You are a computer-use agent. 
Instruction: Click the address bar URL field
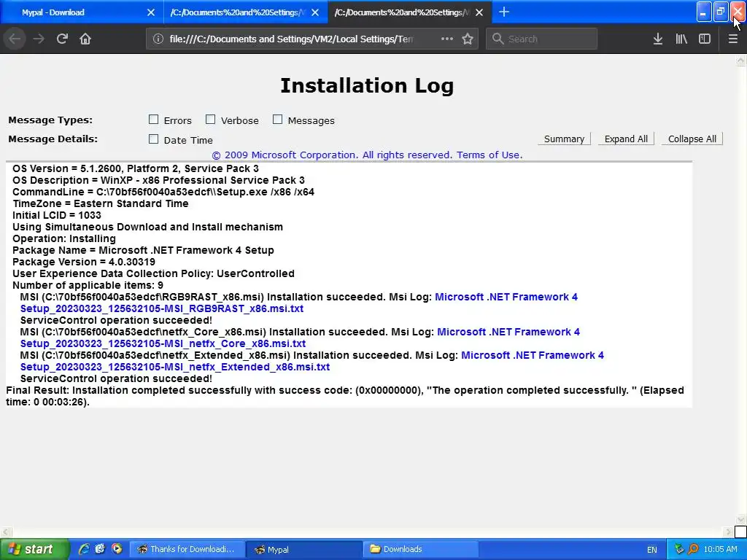pos(292,39)
